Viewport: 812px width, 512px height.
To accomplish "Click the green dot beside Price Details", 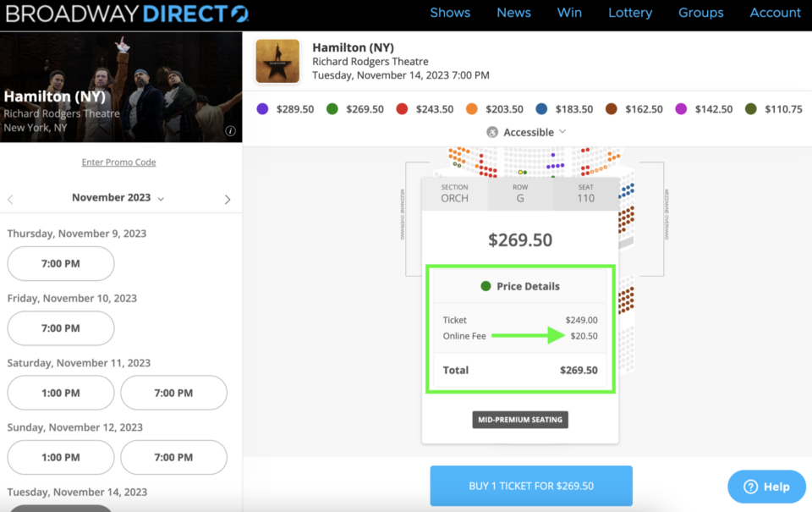I will (x=486, y=286).
